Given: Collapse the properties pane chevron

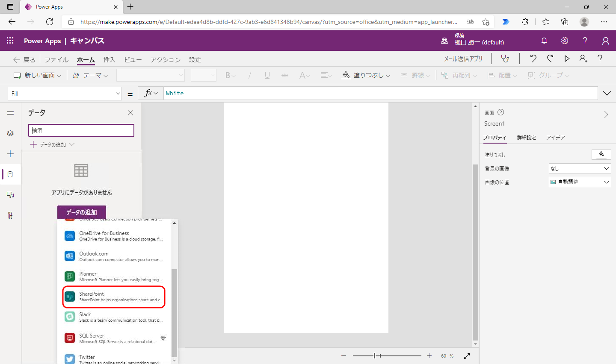Looking at the screenshot, I should 606,114.
